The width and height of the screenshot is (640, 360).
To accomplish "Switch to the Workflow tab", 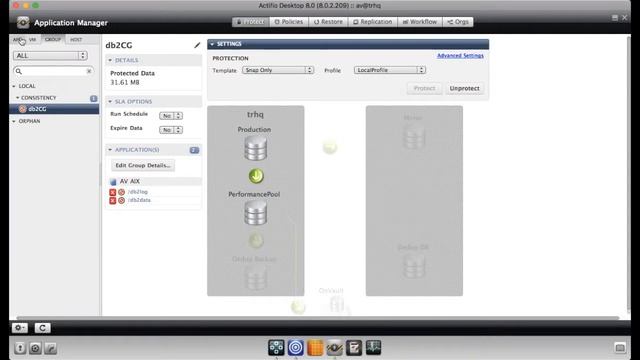I will pyautogui.click(x=420, y=22).
